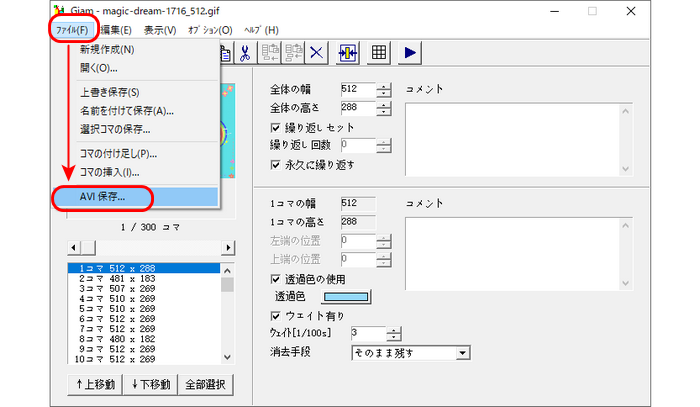This screenshot has height=407, width=700.
Task: Toggle the ウェイト有り checkbox
Action: coord(275,316)
